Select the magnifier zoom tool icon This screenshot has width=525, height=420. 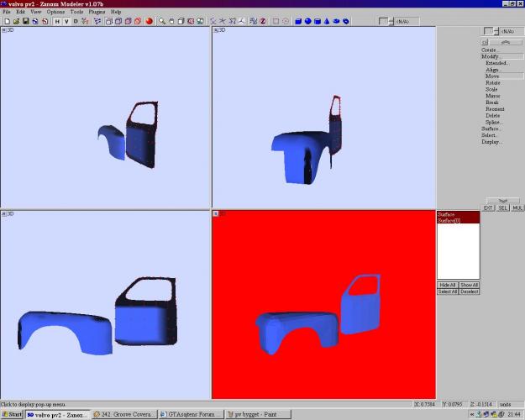coord(161,21)
